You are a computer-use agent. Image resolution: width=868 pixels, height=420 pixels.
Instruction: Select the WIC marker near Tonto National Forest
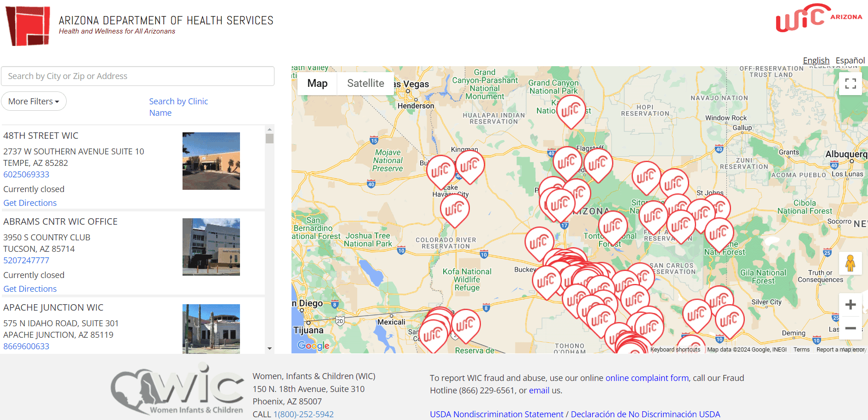coord(613,227)
